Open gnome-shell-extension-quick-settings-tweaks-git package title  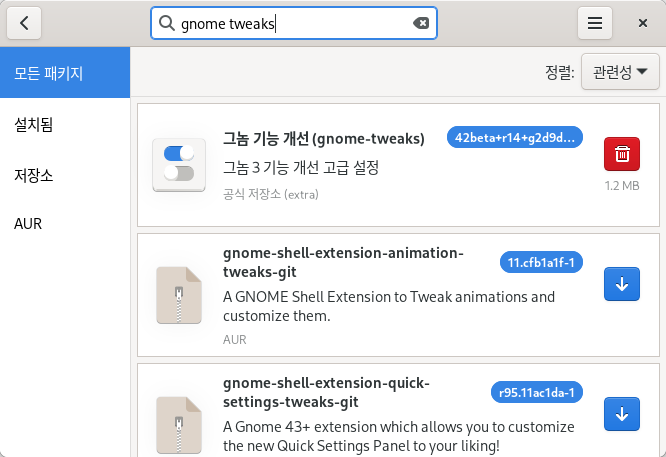(326, 392)
